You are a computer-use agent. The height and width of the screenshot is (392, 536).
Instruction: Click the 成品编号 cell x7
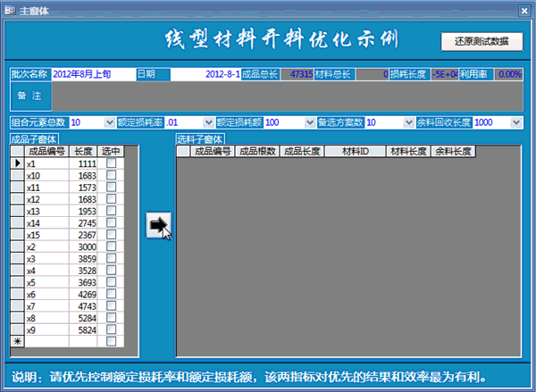46,306
